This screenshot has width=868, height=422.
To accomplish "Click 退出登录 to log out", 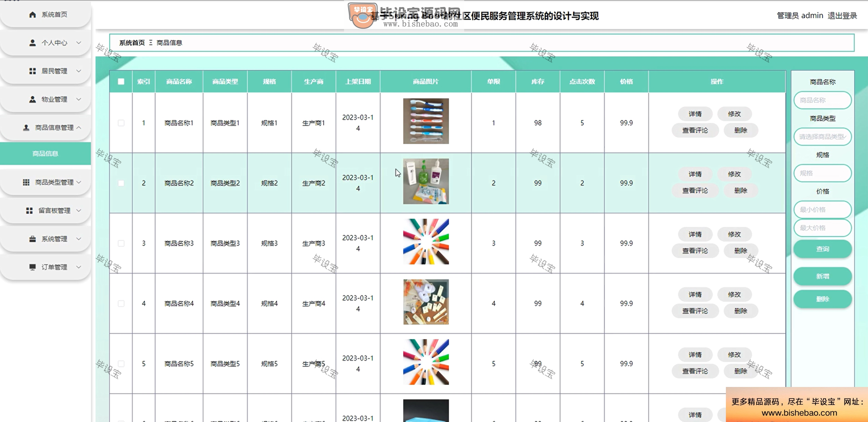I will tap(842, 16).
